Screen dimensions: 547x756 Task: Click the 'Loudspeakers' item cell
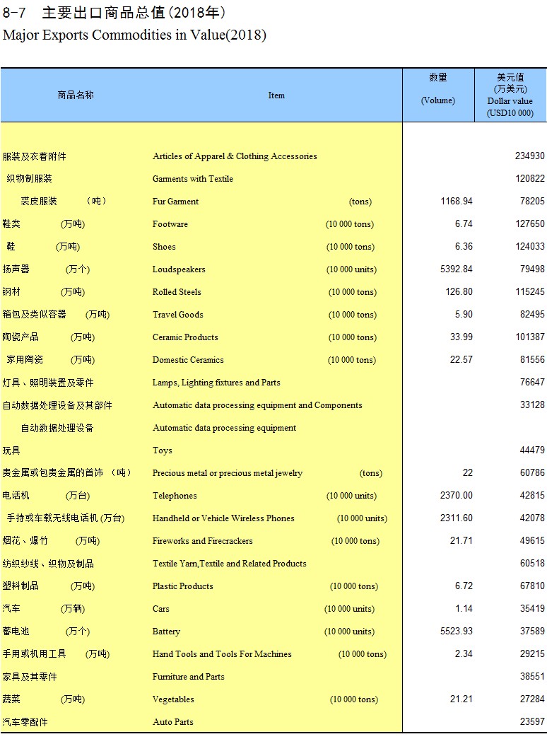click(179, 269)
